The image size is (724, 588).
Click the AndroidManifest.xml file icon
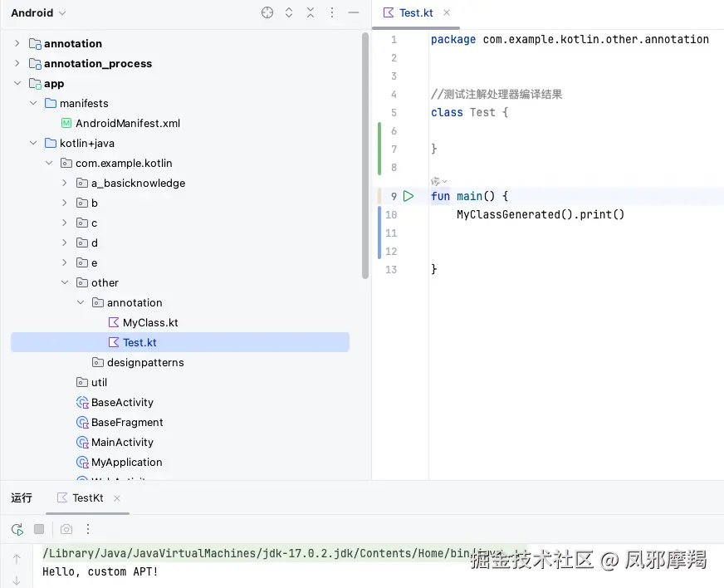pyautogui.click(x=66, y=123)
